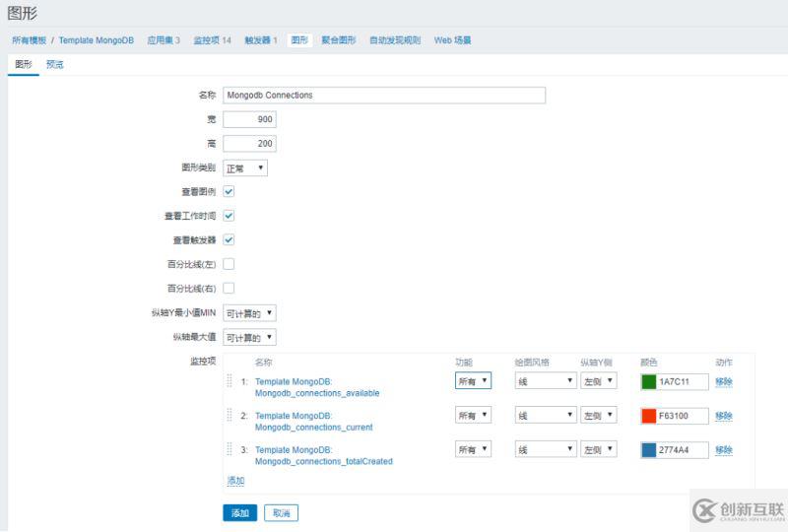Open 绘图风格 dropdown for connections_current row
Screen dimensions: 788x532
click(x=546, y=416)
